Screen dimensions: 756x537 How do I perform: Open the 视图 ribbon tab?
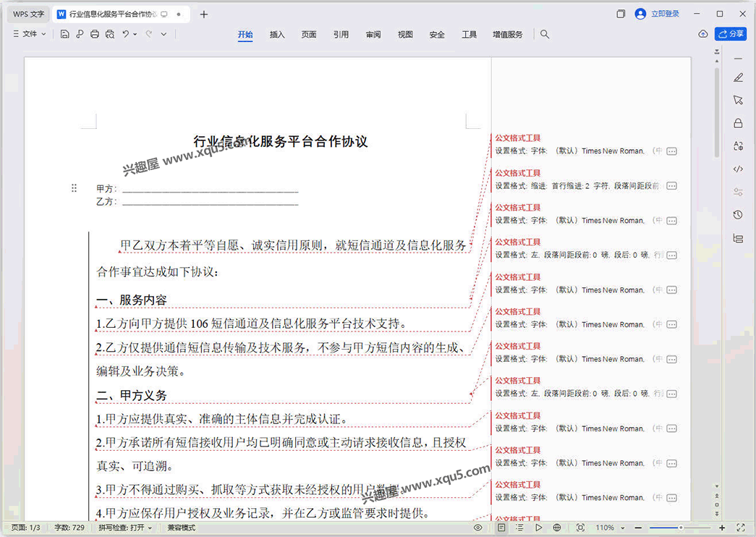[405, 34]
